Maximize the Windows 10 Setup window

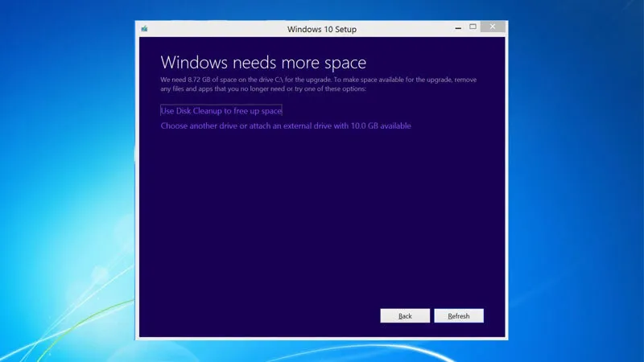(473, 27)
